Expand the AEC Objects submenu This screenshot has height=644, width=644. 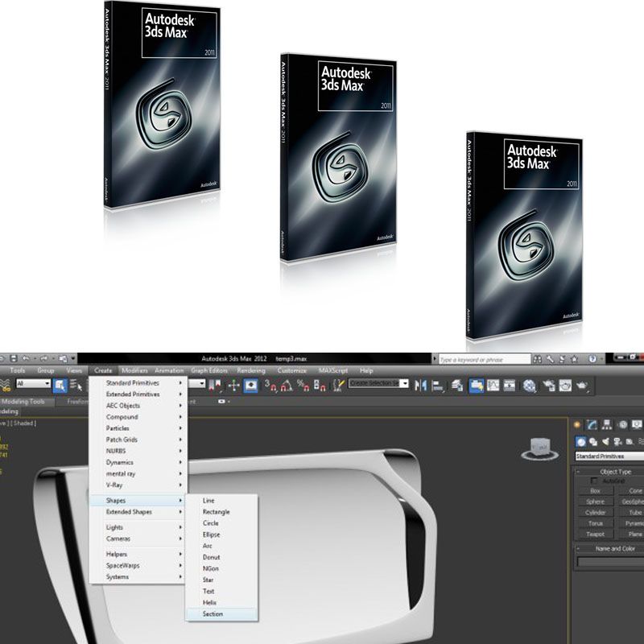point(138,406)
